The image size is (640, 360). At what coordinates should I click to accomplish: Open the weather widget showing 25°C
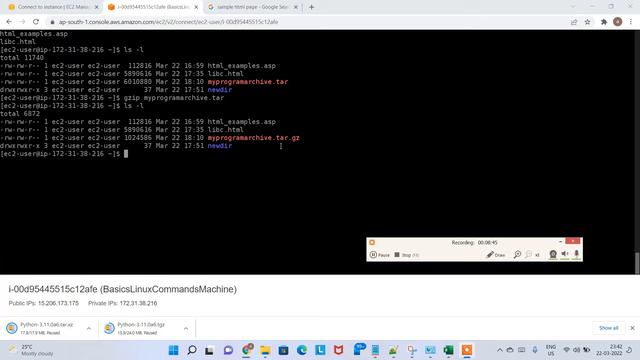[x=31, y=350]
